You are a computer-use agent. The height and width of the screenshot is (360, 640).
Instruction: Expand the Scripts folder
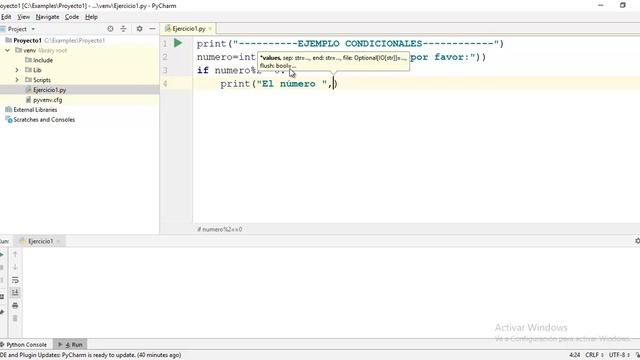pyautogui.click(x=17, y=80)
